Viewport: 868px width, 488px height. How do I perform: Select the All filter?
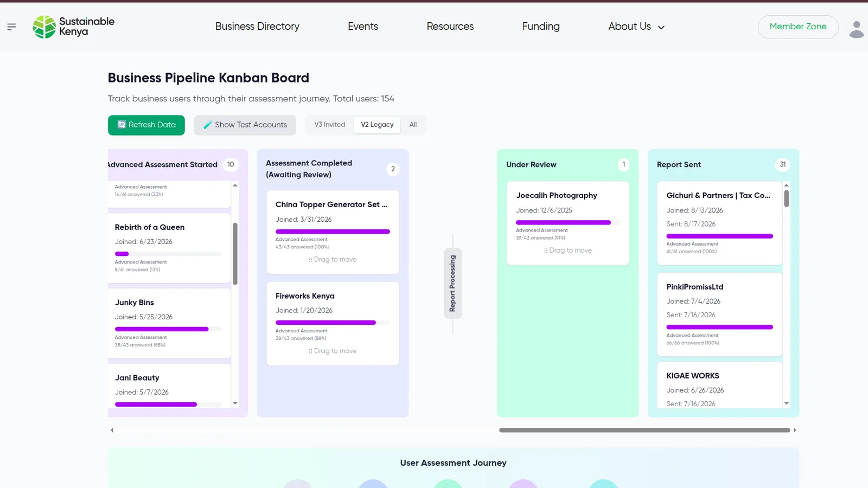click(x=413, y=125)
